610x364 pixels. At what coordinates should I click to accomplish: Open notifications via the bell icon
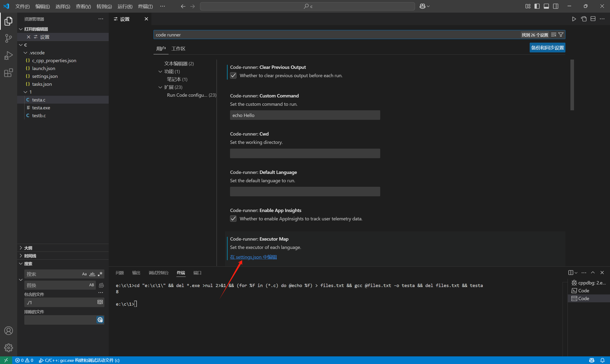pos(603,360)
